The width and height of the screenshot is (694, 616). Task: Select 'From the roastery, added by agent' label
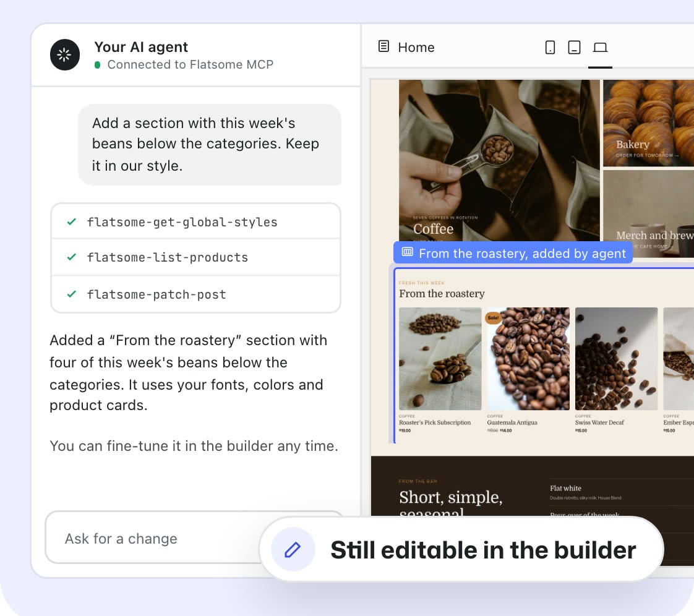(x=513, y=253)
